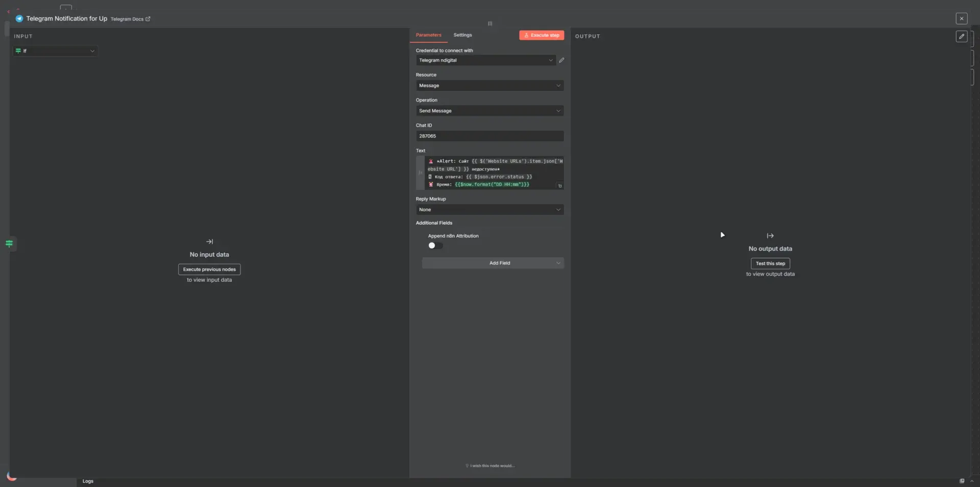
Task: Click the pencil icon to edit output
Action: click(961, 36)
